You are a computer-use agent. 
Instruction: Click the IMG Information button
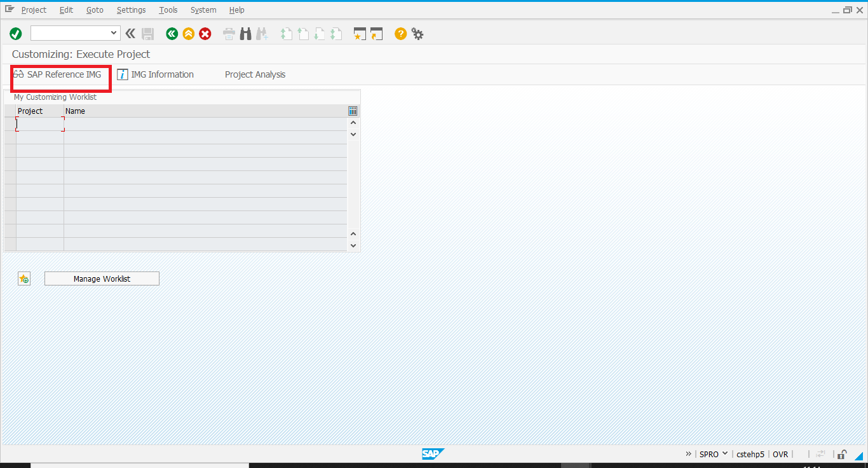point(156,74)
